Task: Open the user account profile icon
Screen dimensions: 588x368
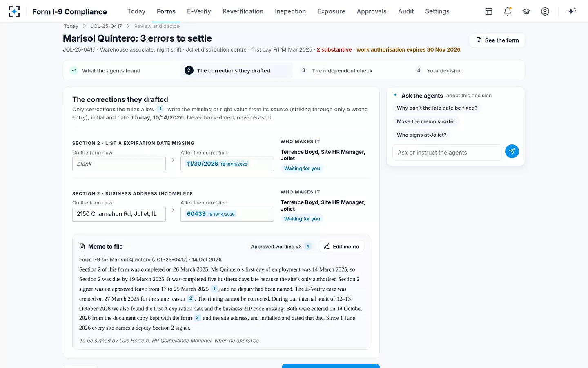Action: (x=545, y=11)
